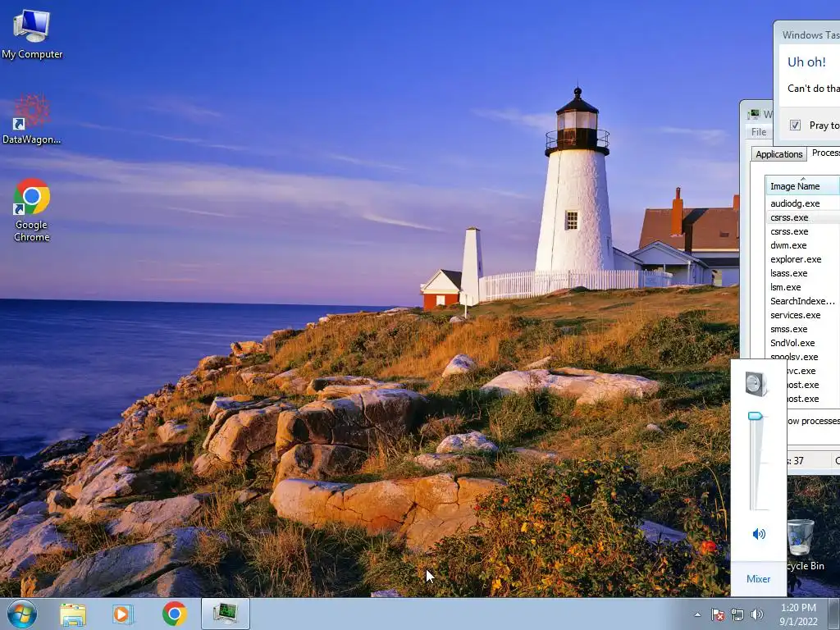Click the taskbar volume speaker icon
840x630 pixels.
tap(756, 614)
